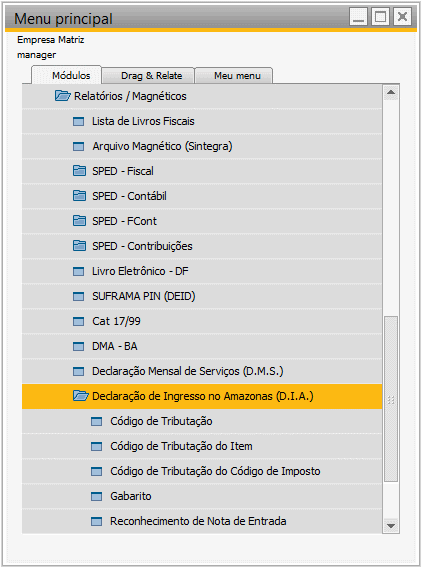Click the Arquivo Magnético (Sintegra) item icon
The width and height of the screenshot is (422, 567).
78,146
